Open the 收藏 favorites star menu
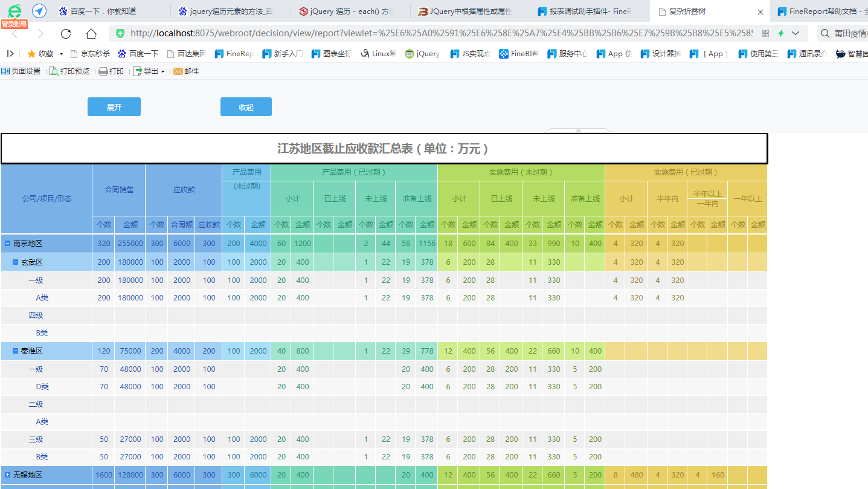The width and height of the screenshot is (868, 489). [45, 54]
